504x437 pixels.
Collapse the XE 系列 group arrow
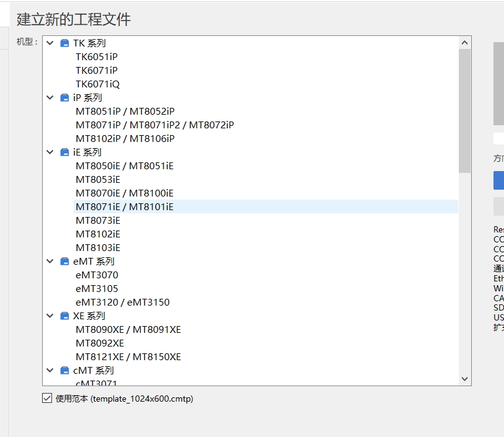pos(50,316)
